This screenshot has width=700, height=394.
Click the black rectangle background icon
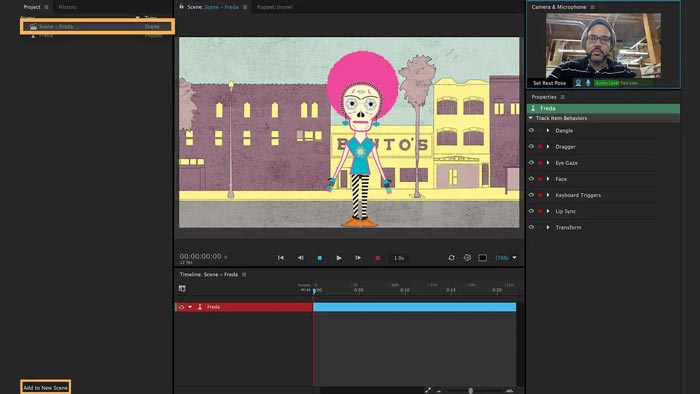click(483, 258)
